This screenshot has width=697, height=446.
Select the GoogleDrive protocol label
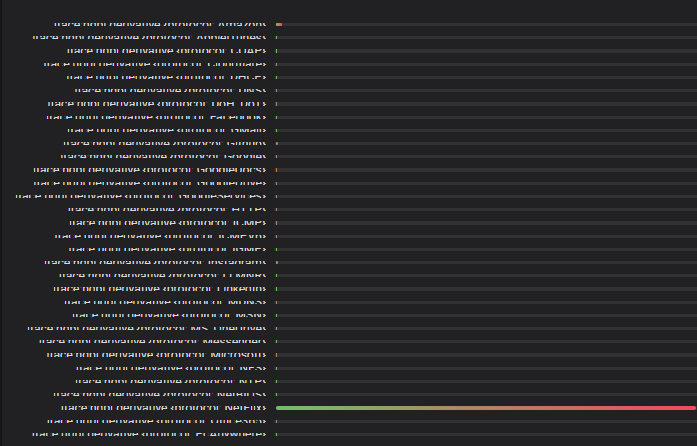click(x=149, y=183)
